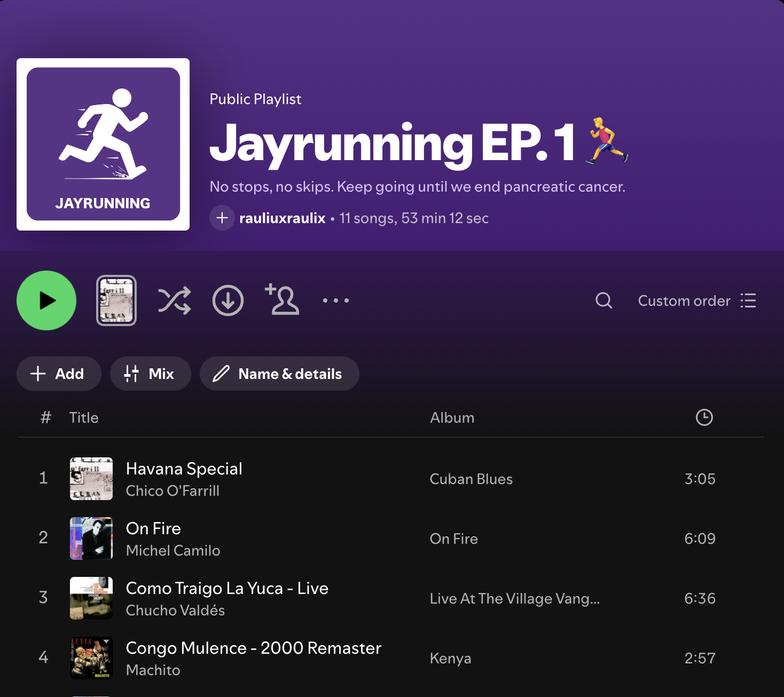Click the On Fire track artwork
The image size is (784, 697).
[x=91, y=538]
